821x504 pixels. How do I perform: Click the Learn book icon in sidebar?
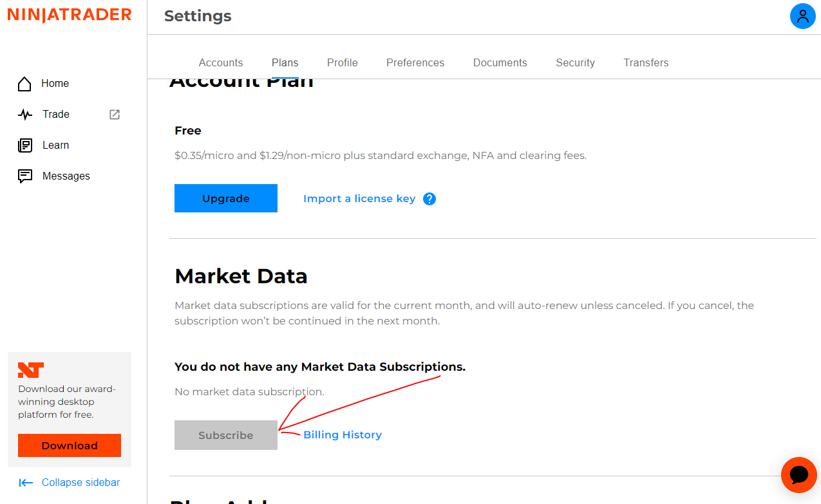click(25, 145)
